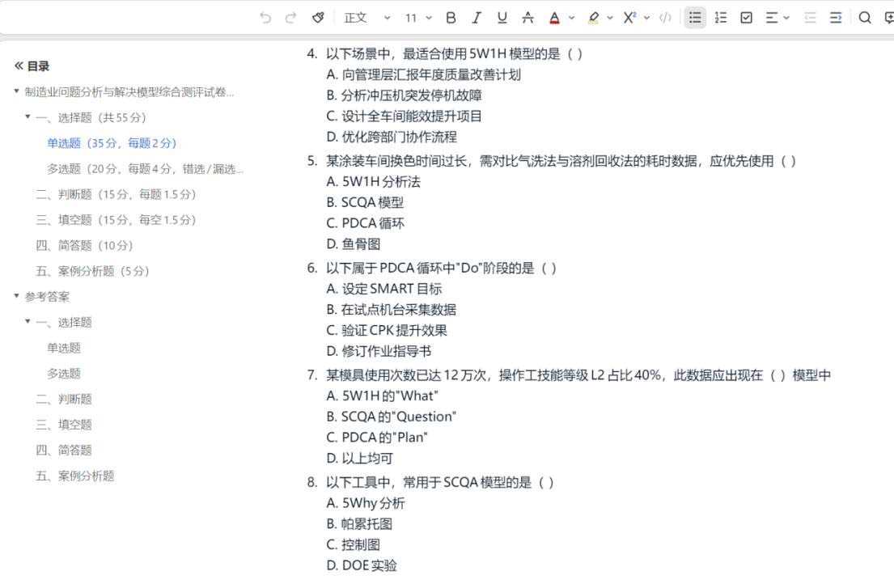Click option D. 以上均可
Viewport: 894px width, 588px height.
click(360, 458)
